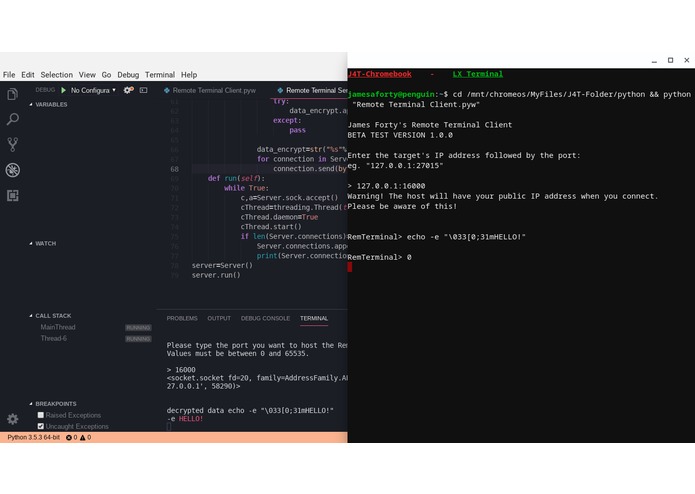The image size is (695, 494).
Task: Click line number 68 in editor gutter
Action: tap(175, 169)
